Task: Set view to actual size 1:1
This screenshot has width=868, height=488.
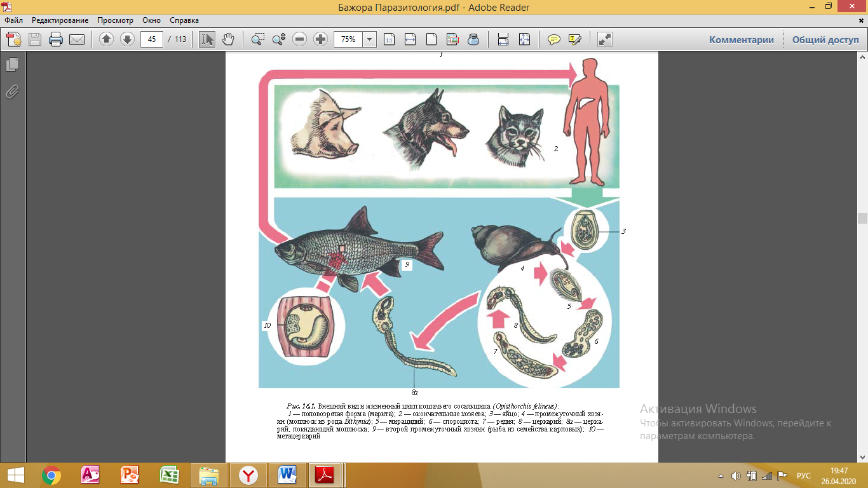Action: [x=389, y=39]
